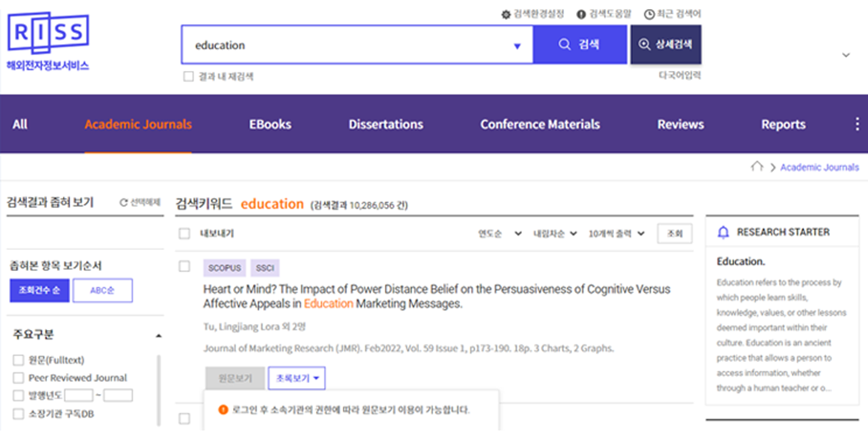
Task: Switch to the EBooks tab
Action: [270, 124]
